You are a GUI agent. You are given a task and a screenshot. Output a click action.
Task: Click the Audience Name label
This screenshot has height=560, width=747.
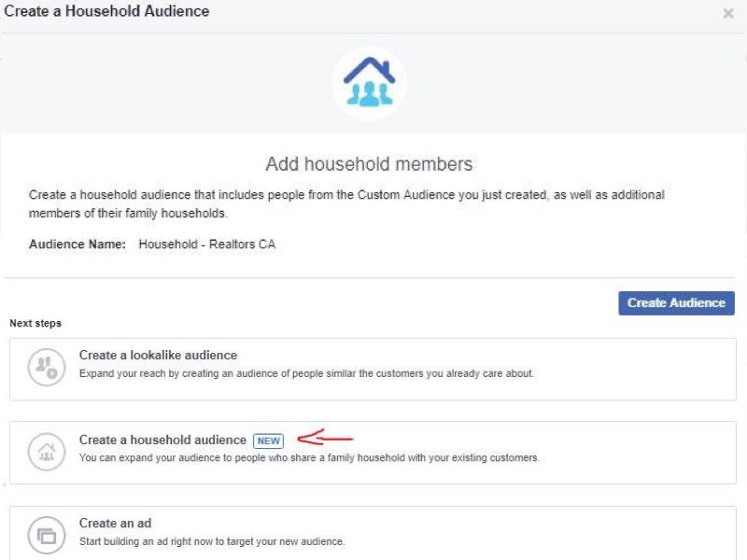(x=78, y=245)
